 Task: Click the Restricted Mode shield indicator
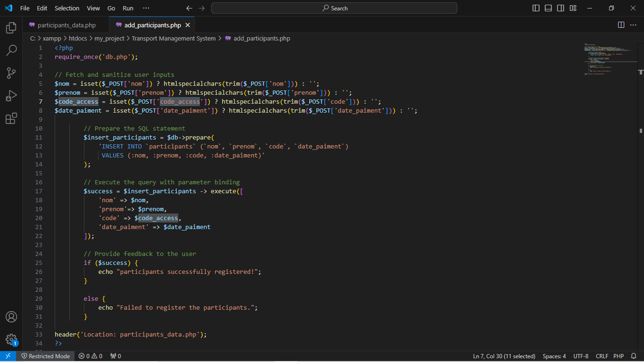[45, 356]
